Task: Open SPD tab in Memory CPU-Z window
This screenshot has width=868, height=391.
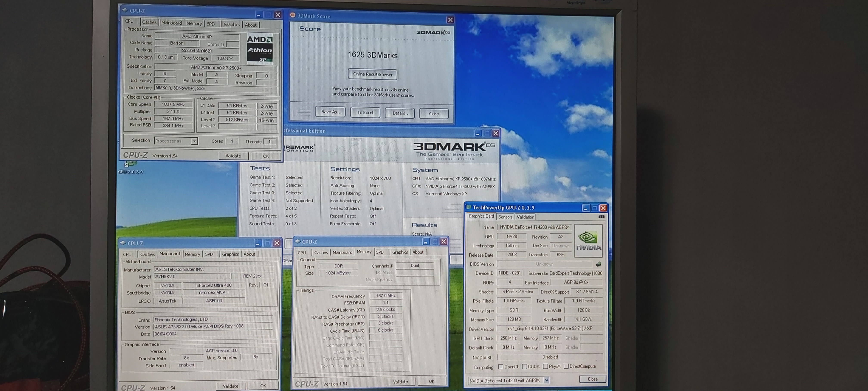Action: [x=380, y=252]
